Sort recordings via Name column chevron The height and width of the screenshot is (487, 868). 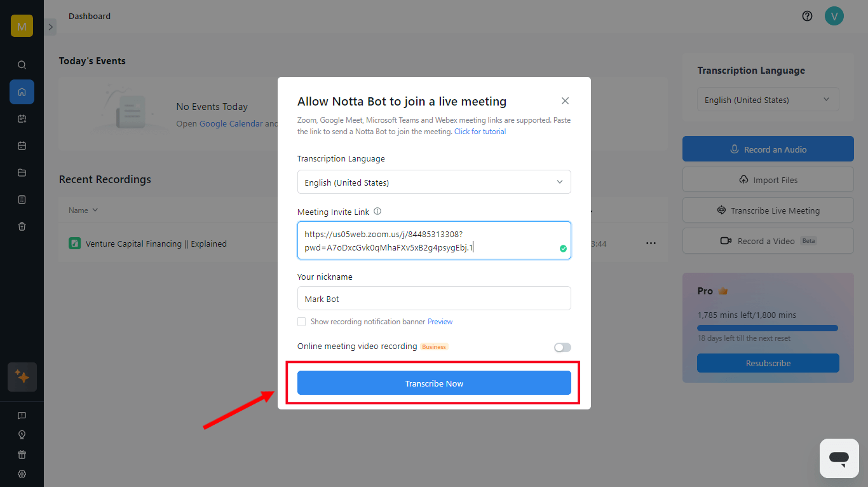(95, 210)
